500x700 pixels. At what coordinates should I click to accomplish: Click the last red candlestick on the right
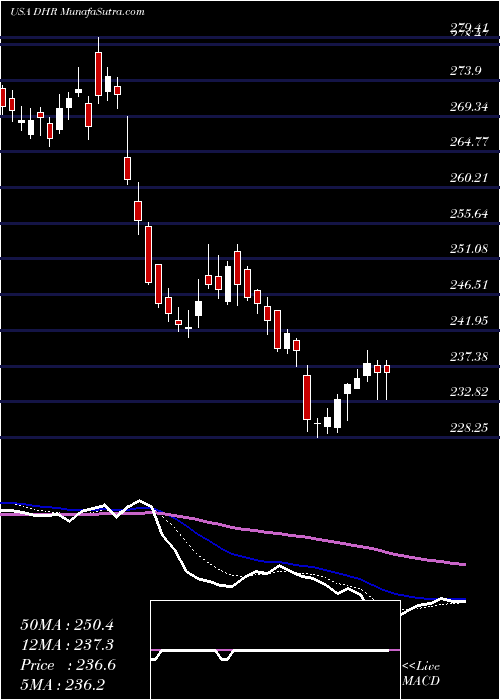coord(387,369)
